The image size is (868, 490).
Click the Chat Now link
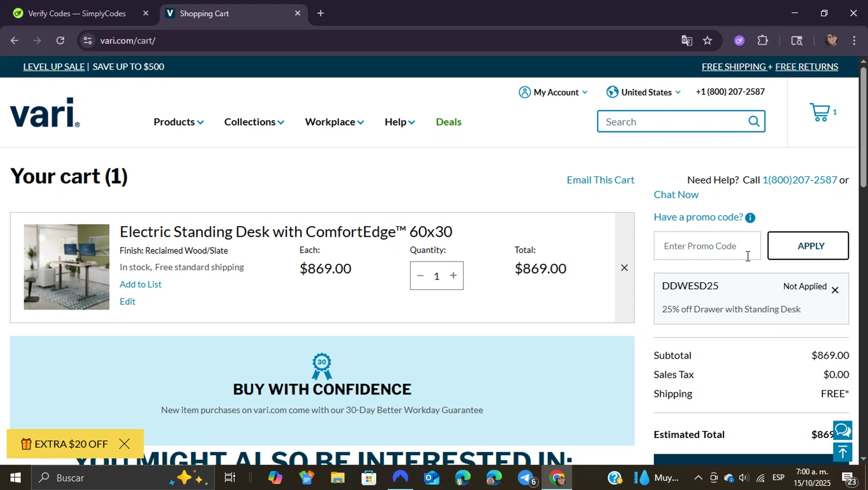coord(676,195)
